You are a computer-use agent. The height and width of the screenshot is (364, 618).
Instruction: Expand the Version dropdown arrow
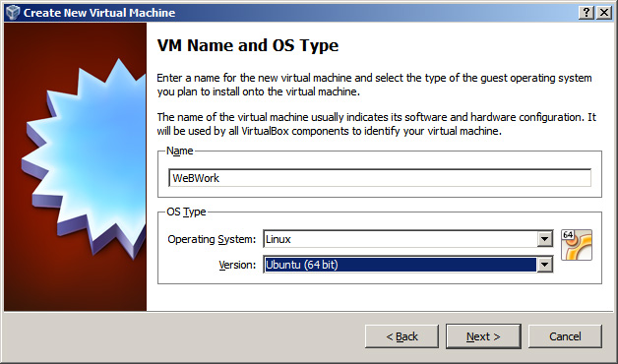click(545, 265)
